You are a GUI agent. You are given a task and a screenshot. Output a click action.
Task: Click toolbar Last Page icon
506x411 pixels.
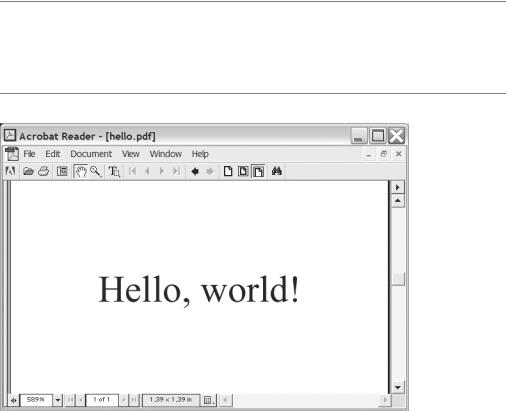click(x=176, y=171)
